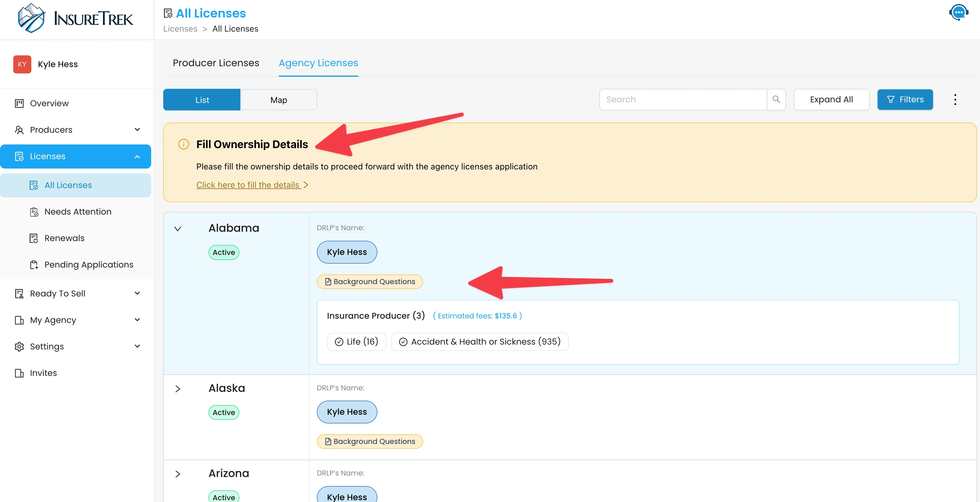The width and height of the screenshot is (980, 502).
Task: Click the KY user avatar
Action: (22, 64)
